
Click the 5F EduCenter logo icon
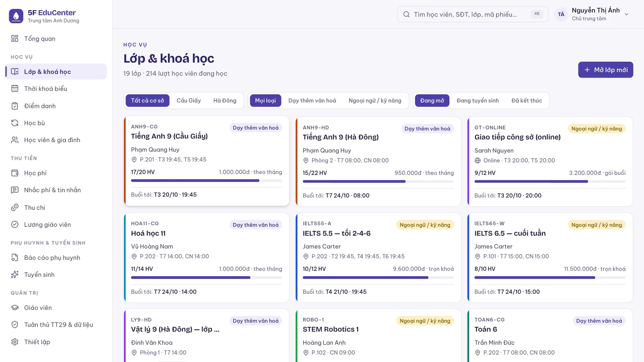click(x=16, y=16)
